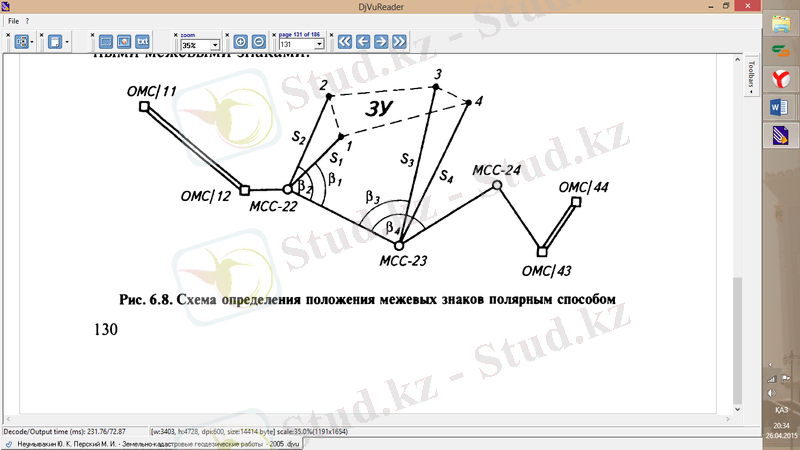This screenshot has width=800, height=450.
Task: Expand the Toolbars side panel tab
Action: click(751, 77)
